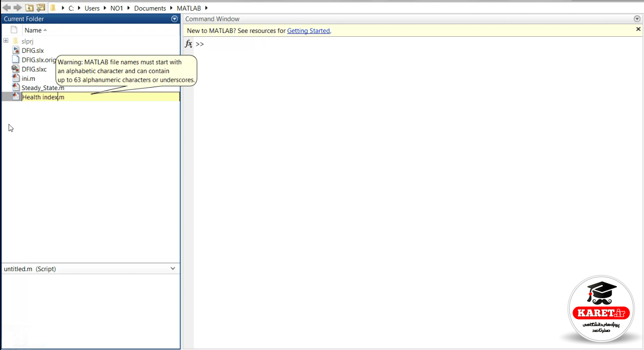This screenshot has height=350, width=644.
Task: Click the DFIG.slxc cache file icon
Action: [15, 69]
